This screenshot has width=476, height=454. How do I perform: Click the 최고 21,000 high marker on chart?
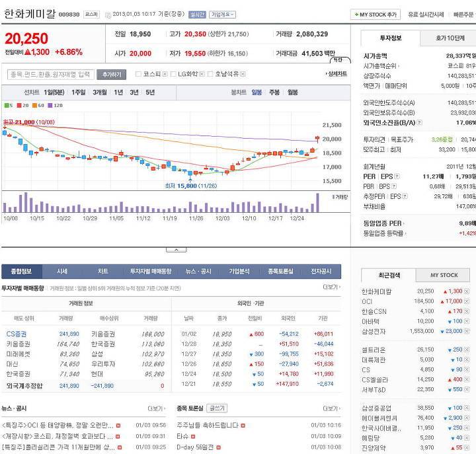click(29, 122)
